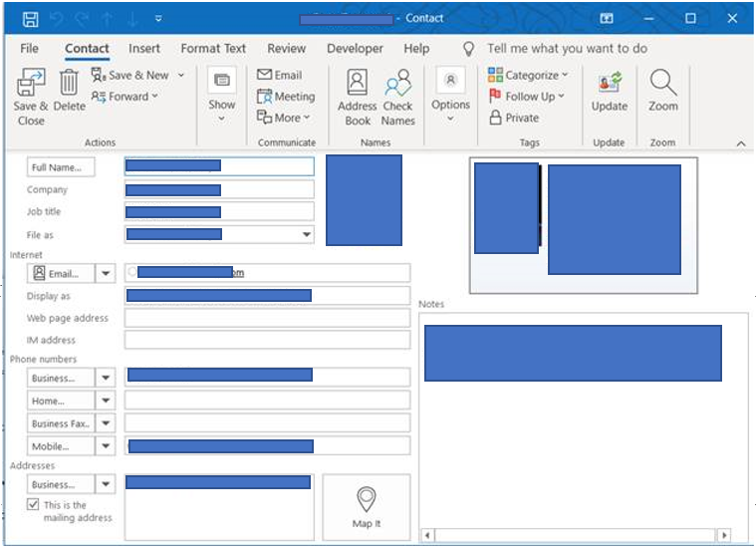Go to Next Item down arrow
Image resolution: width=756 pixels, height=548 pixels.
132,19
